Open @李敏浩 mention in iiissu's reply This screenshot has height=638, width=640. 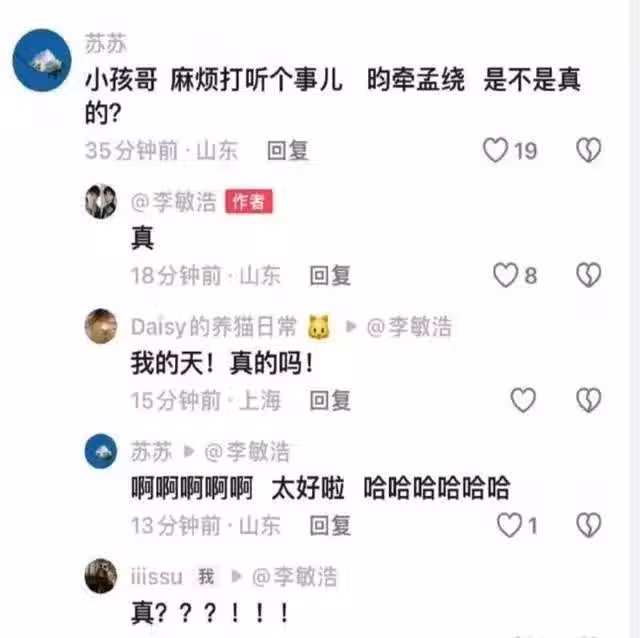[x=295, y=576]
